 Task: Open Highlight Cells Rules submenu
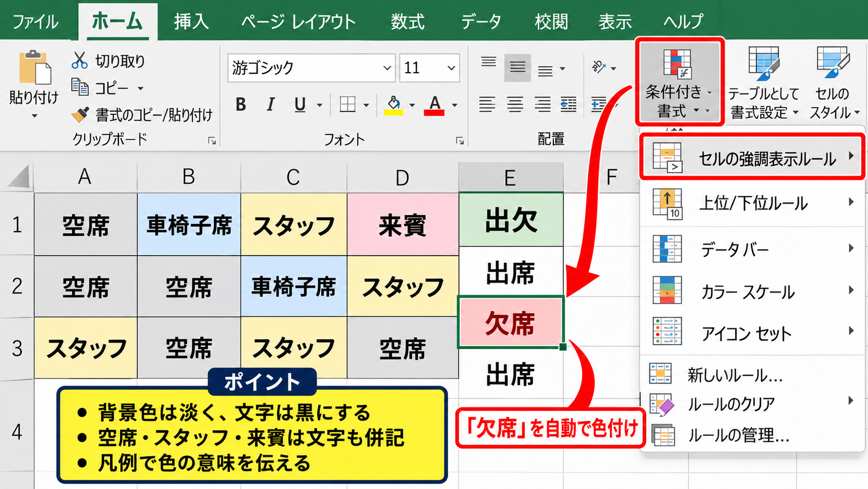coord(753,157)
